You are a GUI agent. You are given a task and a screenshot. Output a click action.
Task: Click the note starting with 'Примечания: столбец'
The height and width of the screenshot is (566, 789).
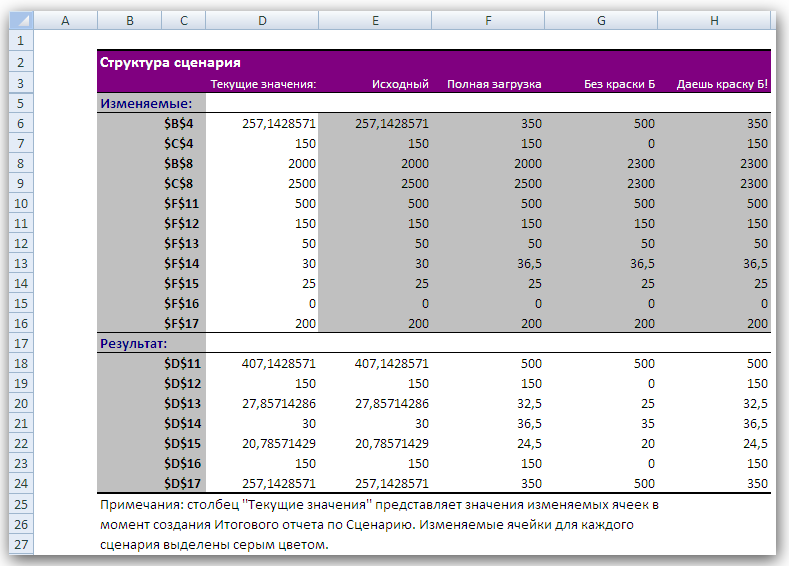pyautogui.click(x=379, y=505)
